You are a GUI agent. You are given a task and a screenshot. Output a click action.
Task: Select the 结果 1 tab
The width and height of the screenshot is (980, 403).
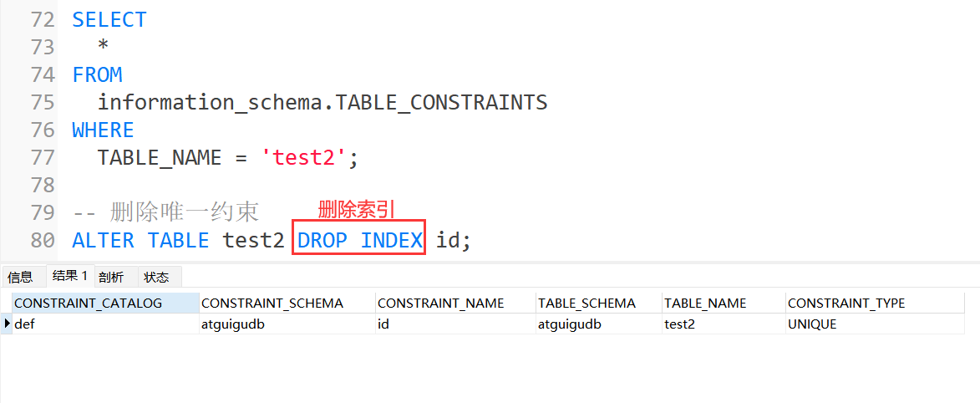click(x=69, y=276)
